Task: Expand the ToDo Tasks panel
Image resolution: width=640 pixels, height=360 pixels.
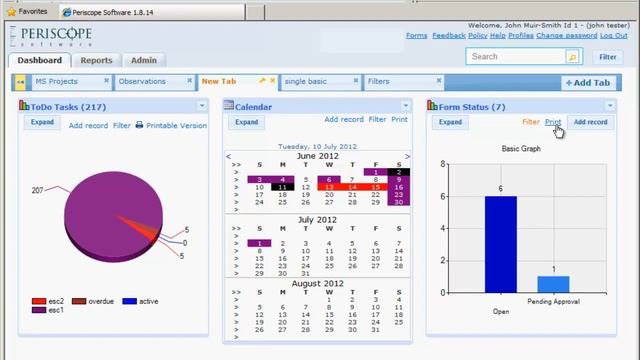Action: (42, 122)
